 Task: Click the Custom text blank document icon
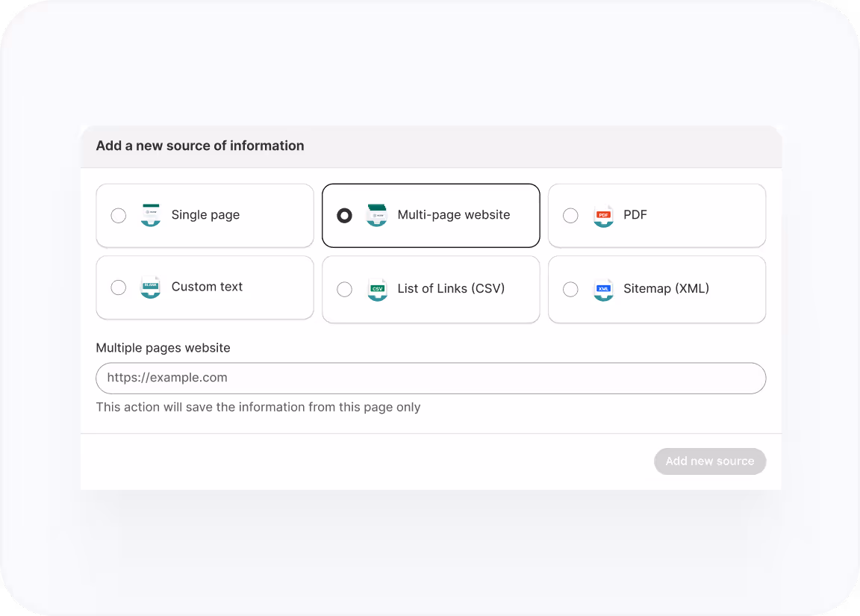click(151, 287)
